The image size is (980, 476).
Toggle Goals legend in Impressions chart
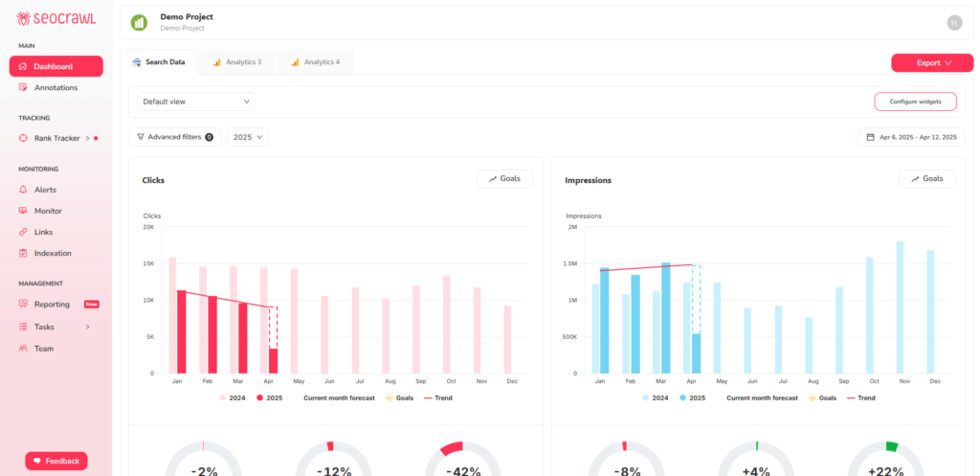[822, 397]
